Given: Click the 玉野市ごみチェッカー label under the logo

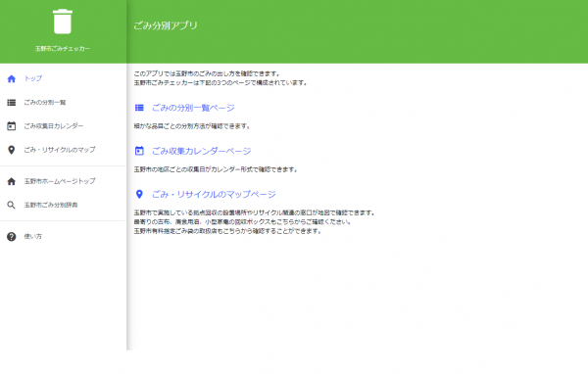Looking at the screenshot, I should [63, 49].
